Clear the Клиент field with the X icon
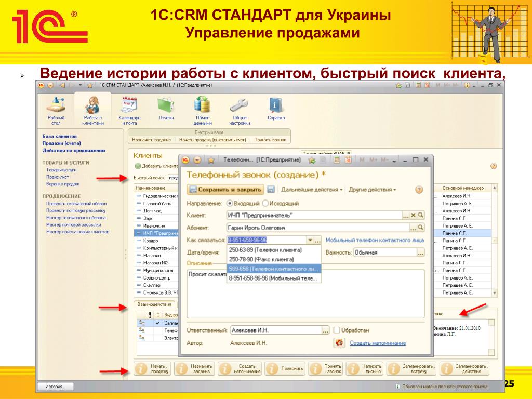The image size is (532, 399). coord(413,215)
